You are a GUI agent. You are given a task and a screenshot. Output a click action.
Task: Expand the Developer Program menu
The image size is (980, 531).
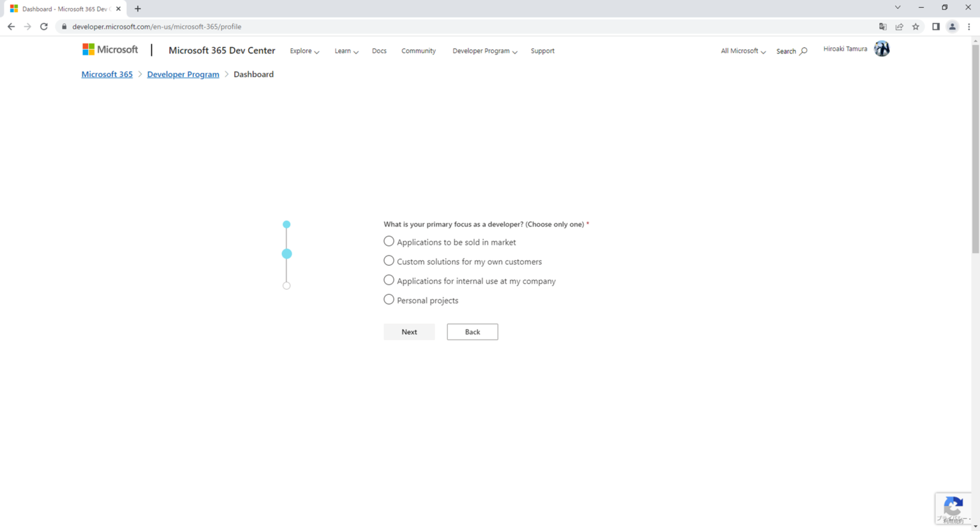[485, 51]
